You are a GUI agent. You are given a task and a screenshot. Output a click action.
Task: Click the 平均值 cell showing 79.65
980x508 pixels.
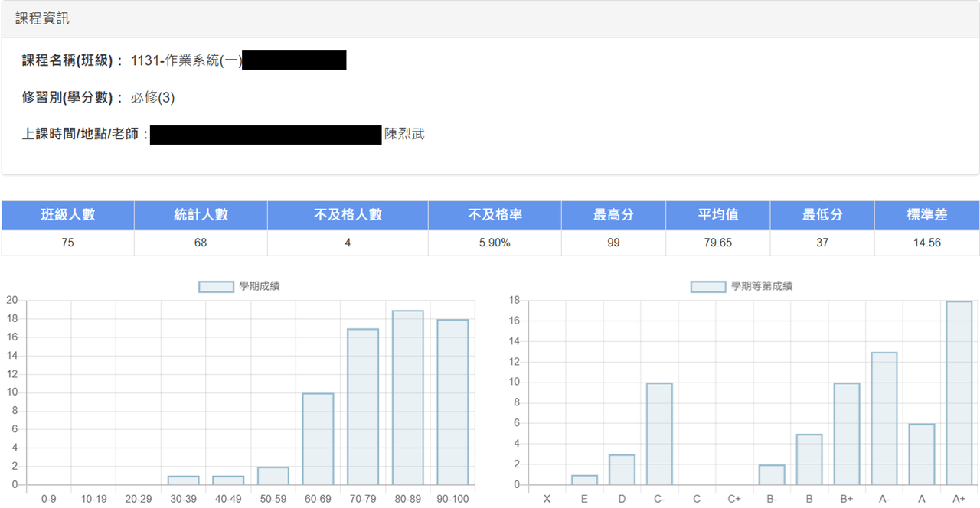718,243
